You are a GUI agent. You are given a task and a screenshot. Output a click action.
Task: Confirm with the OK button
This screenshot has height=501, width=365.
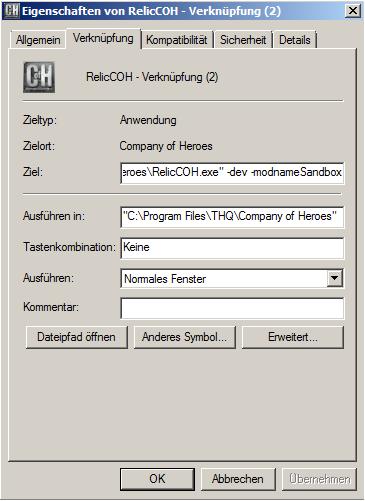[157, 479]
